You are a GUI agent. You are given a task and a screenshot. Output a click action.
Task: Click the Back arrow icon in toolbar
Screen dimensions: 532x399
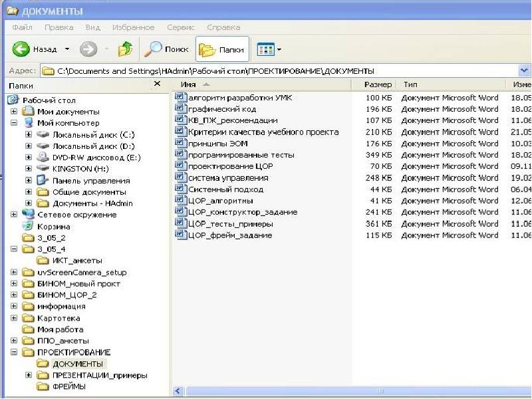click(x=22, y=49)
